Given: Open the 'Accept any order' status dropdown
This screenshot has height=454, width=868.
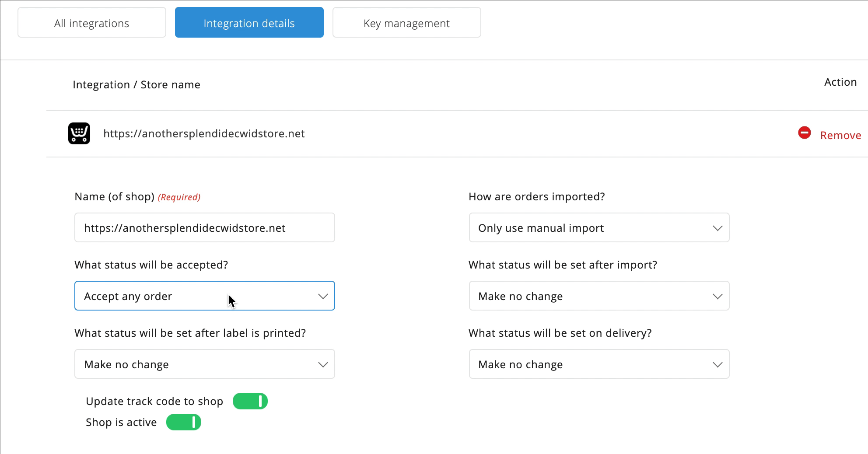Looking at the screenshot, I should click(x=204, y=296).
